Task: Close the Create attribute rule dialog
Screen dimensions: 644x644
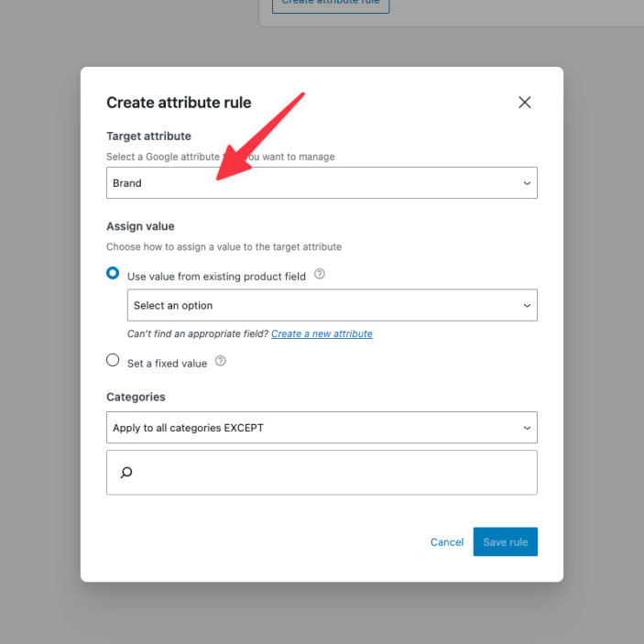Action: [525, 103]
